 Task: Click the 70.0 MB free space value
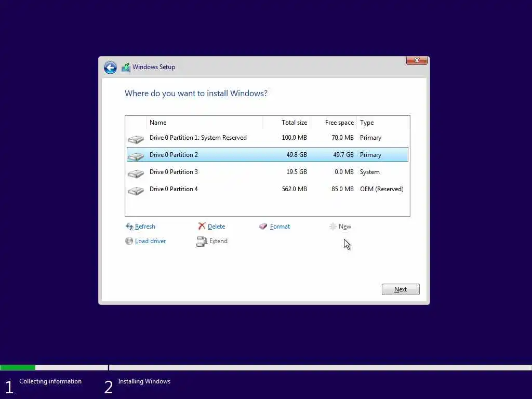(343, 138)
